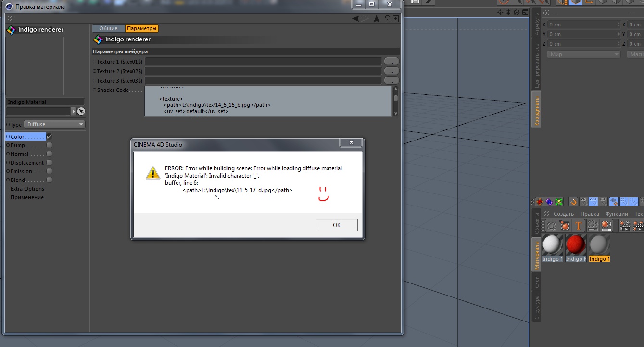This screenshot has width=644, height=347.
Task: Select the 2.5D snap mode icon
Action: pyautogui.click(x=593, y=202)
